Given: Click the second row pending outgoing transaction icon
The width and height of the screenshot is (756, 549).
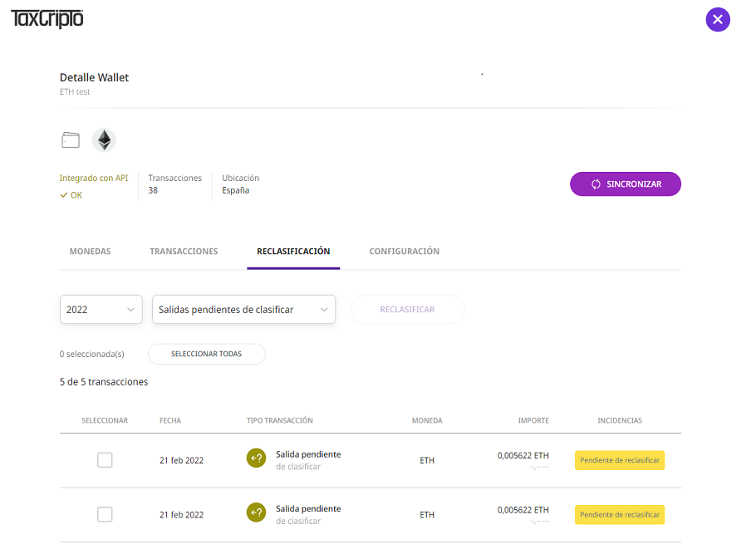Looking at the screenshot, I should click(257, 513).
